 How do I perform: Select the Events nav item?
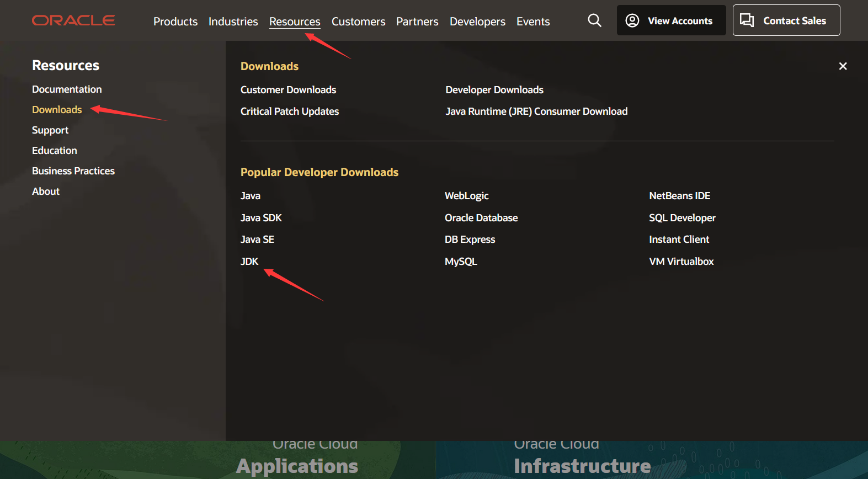533,22
